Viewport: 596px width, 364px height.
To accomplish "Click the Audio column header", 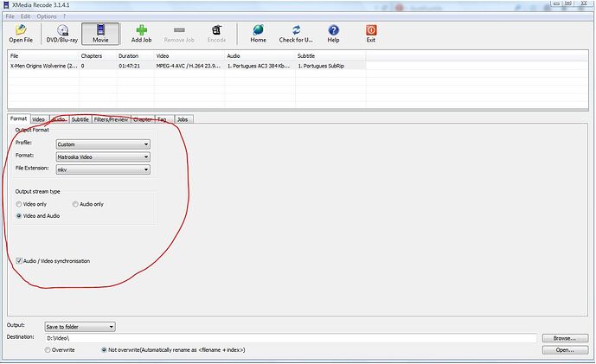I will click(x=260, y=56).
